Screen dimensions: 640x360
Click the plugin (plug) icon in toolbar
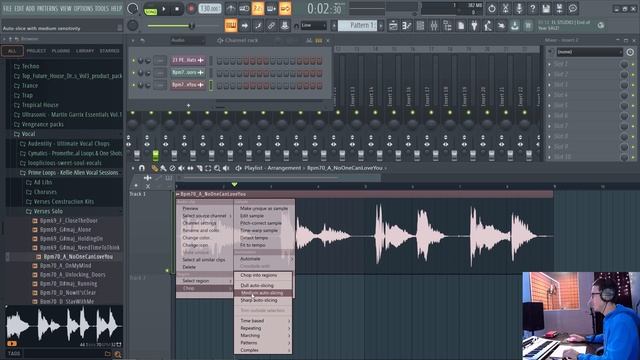coord(474,26)
